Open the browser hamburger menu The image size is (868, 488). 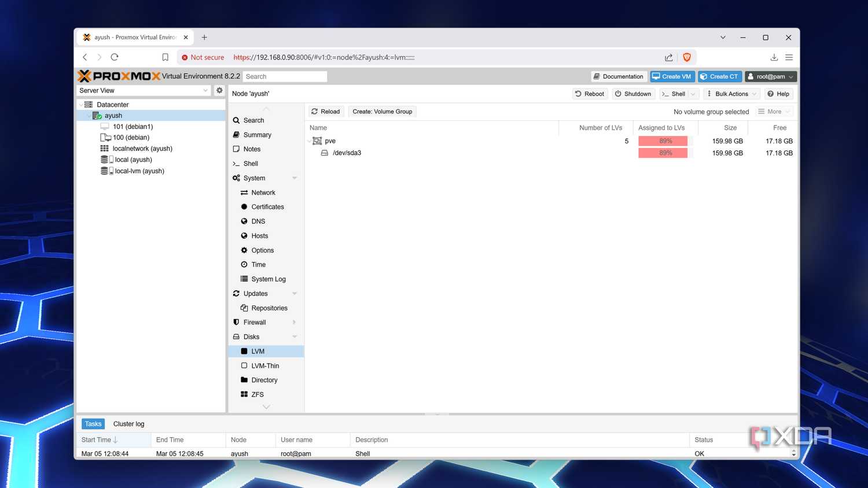click(x=789, y=57)
